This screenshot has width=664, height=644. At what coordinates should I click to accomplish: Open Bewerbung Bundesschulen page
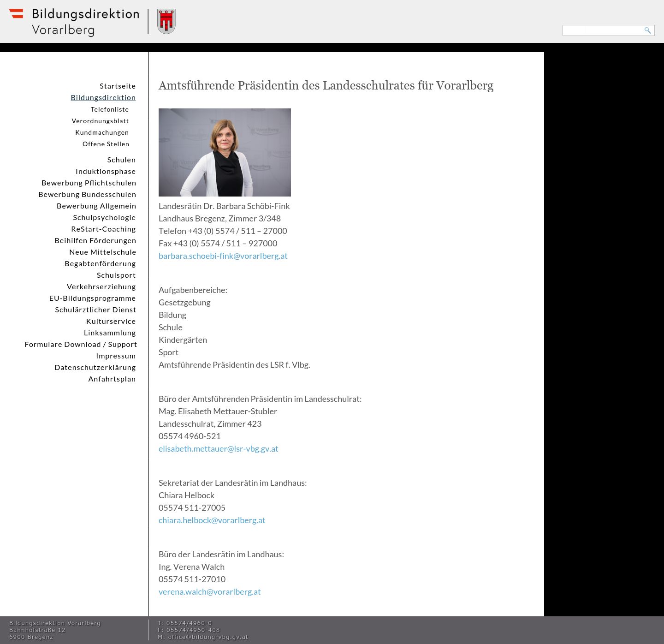87,194
